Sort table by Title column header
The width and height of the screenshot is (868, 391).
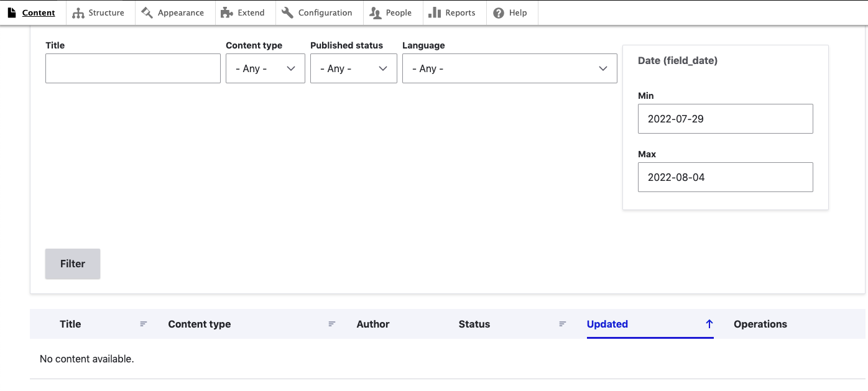(x=70, y=324)
